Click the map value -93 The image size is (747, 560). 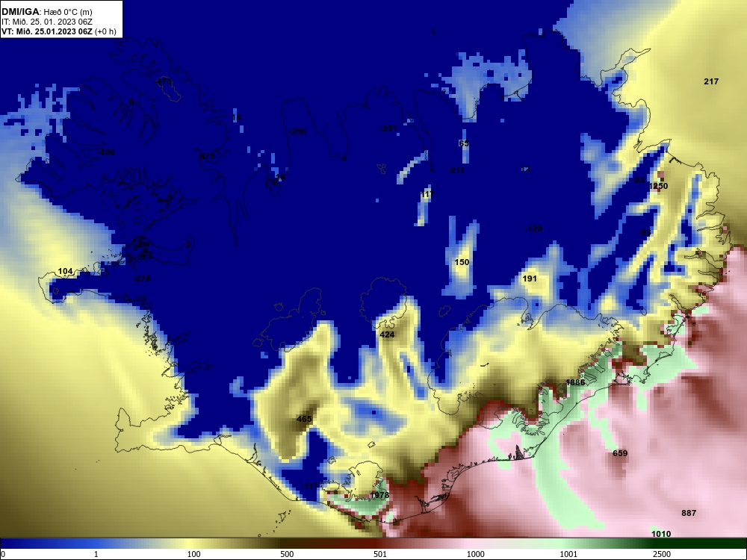tap(639, 180)
